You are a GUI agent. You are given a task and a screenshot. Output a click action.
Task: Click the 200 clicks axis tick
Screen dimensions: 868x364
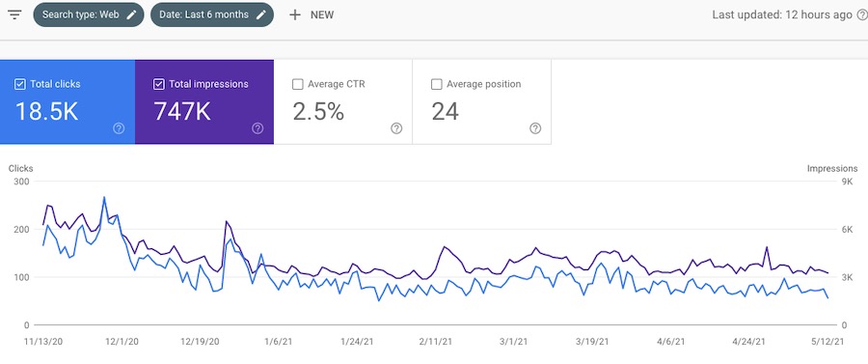click(x=21, y=230)
